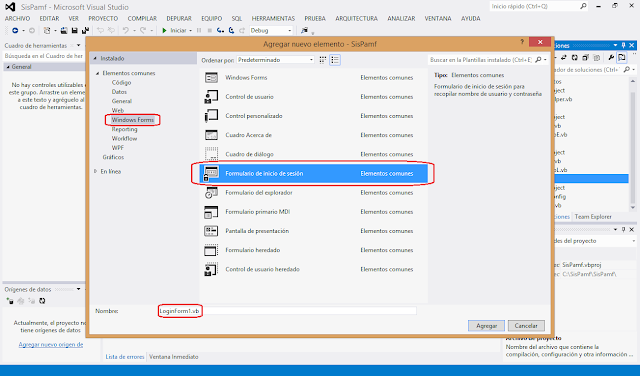Select Reporting in the category tree

[124, 129]
